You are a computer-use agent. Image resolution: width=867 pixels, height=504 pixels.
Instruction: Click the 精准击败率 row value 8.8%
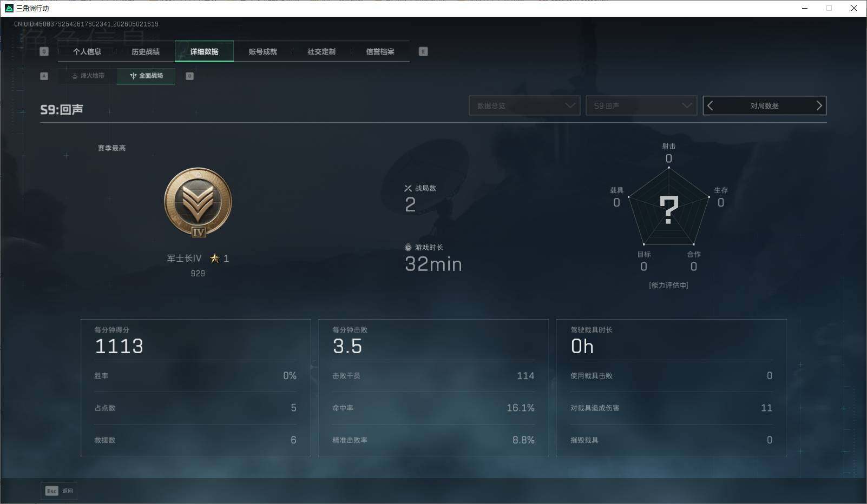[x=523, y=440]
